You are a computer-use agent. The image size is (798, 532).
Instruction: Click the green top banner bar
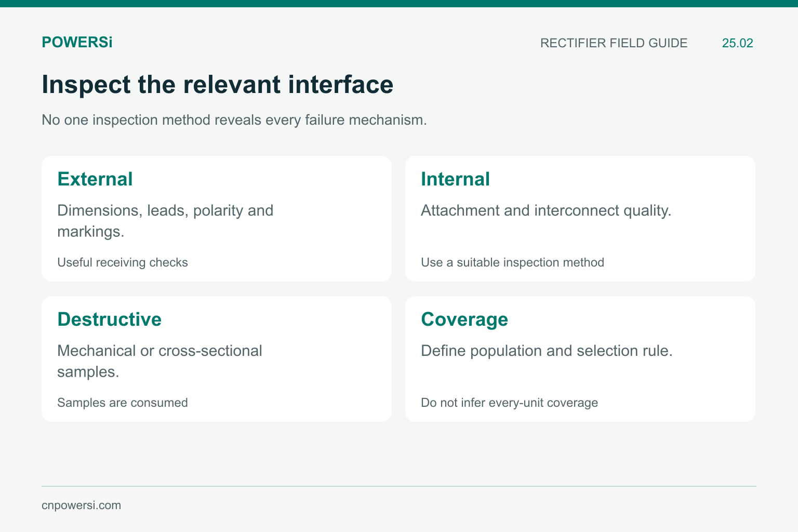coord(399,4)
